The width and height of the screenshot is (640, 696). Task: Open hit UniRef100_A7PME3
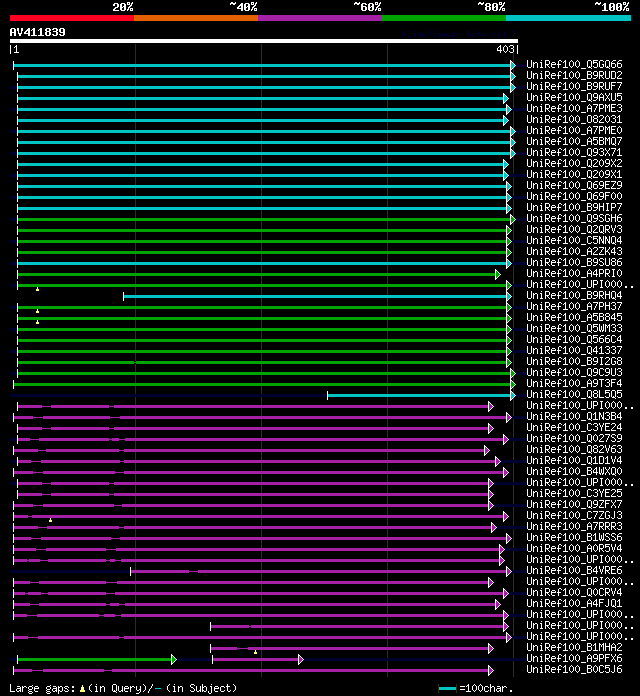point(574,108)
